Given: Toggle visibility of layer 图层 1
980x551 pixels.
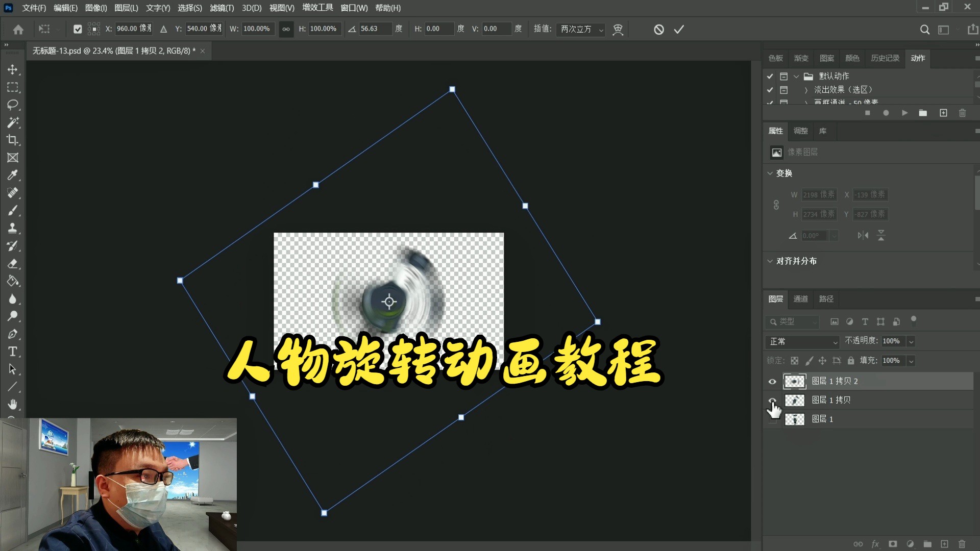Looking at the screenshot, I should [772, 419].
